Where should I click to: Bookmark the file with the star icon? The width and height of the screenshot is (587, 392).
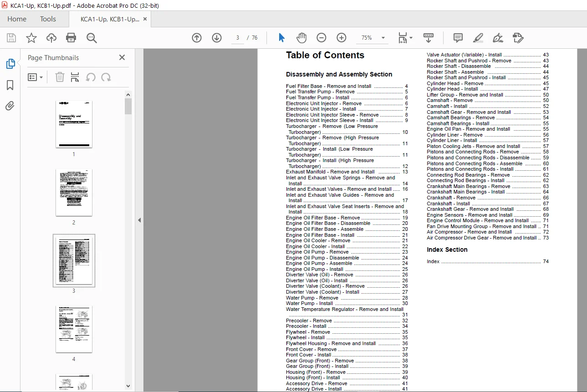pyautogui.click(x=31, y=38)
